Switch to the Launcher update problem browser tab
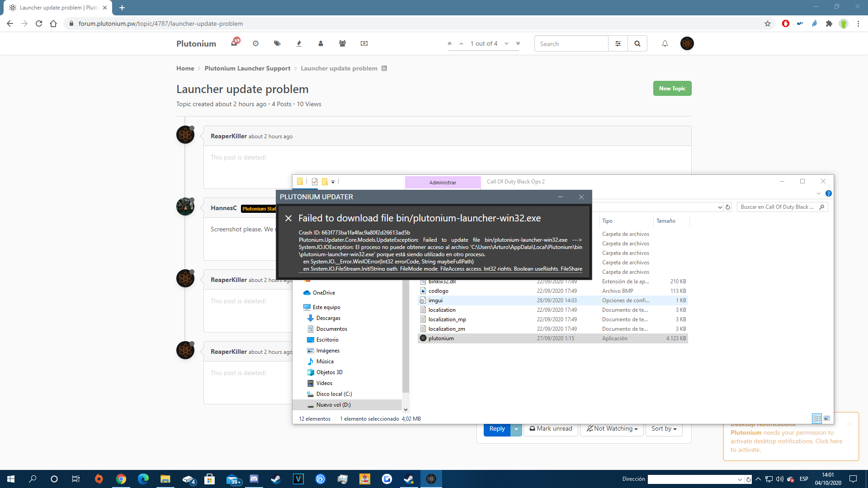 tap(58, 8)
